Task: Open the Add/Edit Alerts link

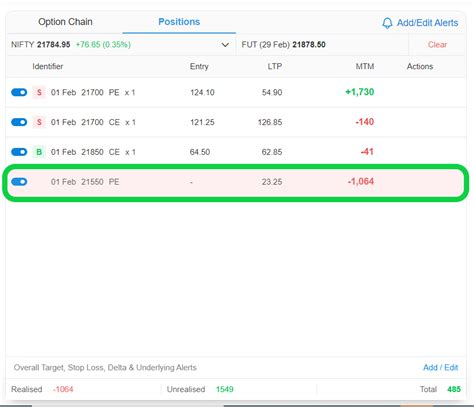Action: click(427, 23)
